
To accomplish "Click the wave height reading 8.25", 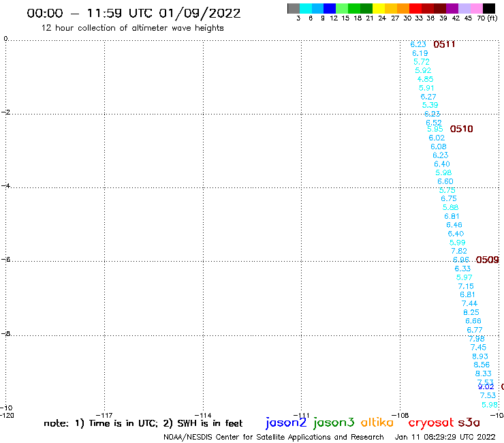I will tap(471, 312).
